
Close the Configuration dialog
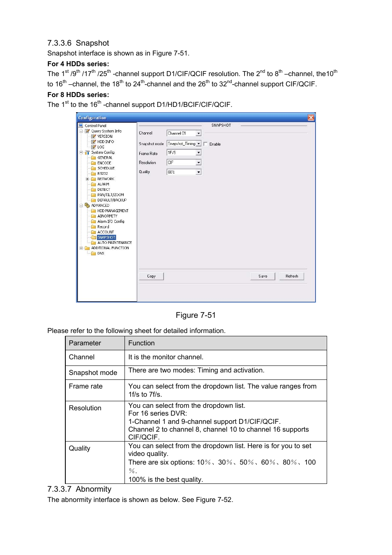[x=311, y=118]
